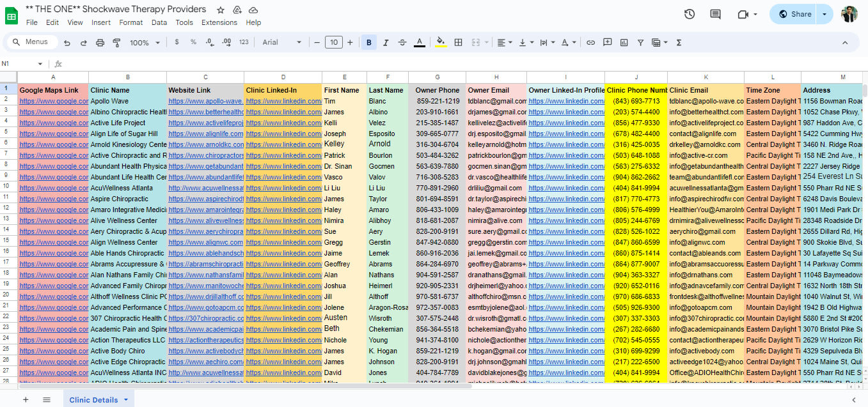Open the Apollo Wave website link
Screen dimensions: 868x407
pyautogui.click(x=205, y=101)
